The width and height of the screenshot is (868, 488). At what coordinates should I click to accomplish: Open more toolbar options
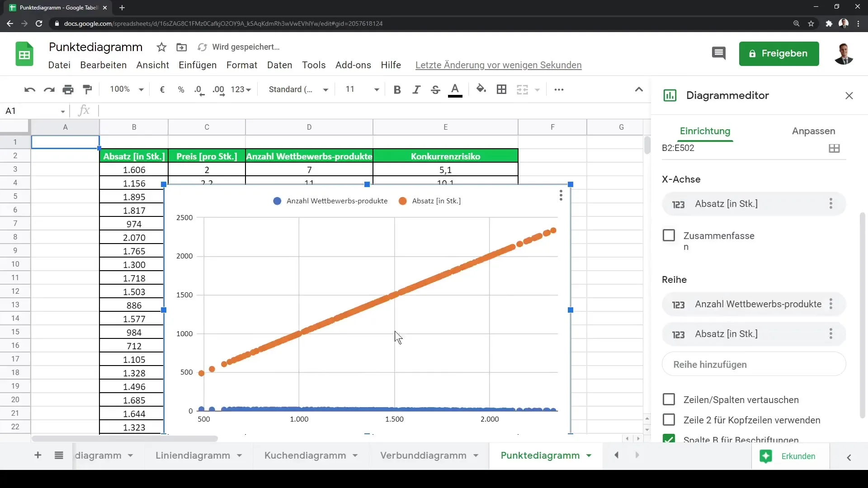pos(559,89)
